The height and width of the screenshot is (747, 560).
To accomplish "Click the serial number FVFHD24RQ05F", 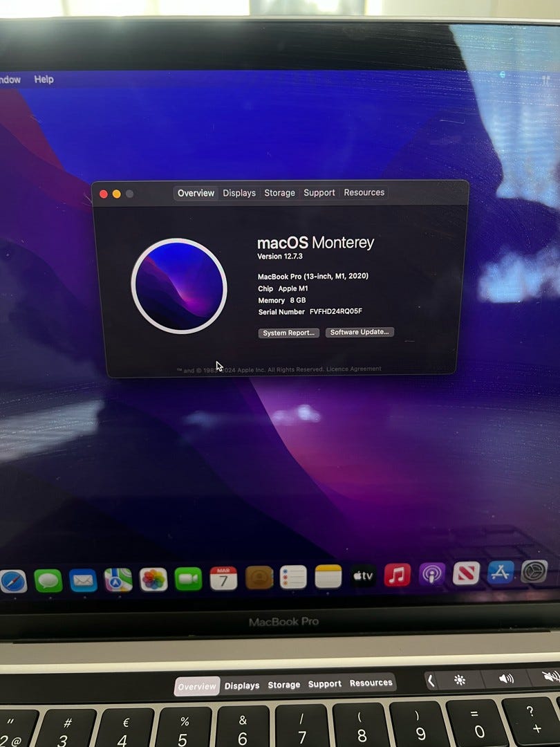I will pyautogui.click(x=336, y=311).
